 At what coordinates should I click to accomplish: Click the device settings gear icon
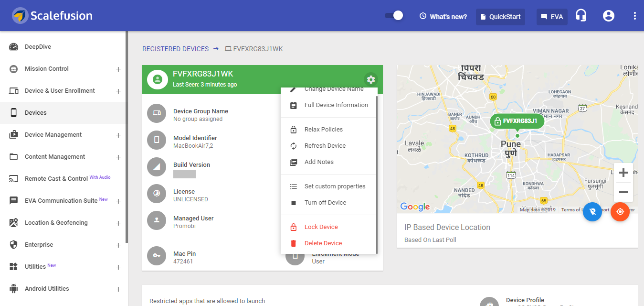pyautogui.click(x=371, y=79)
